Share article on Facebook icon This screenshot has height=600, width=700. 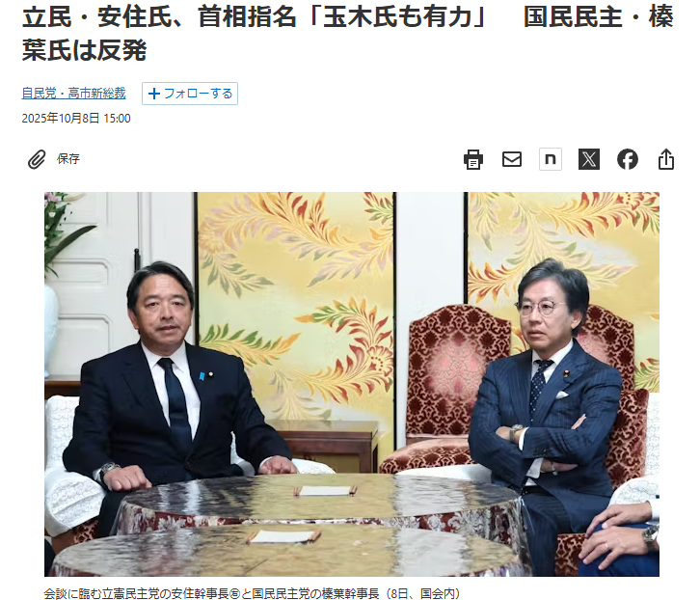pos(628,159)
